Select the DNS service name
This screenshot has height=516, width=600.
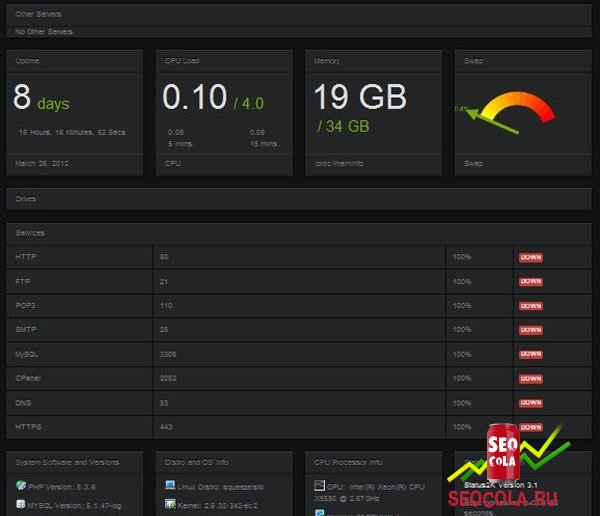23,403
